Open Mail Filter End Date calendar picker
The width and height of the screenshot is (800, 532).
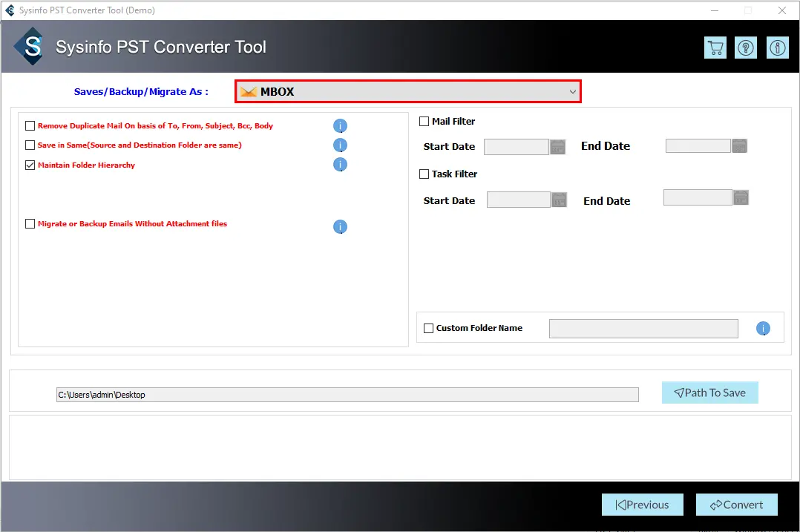(739, 146)
